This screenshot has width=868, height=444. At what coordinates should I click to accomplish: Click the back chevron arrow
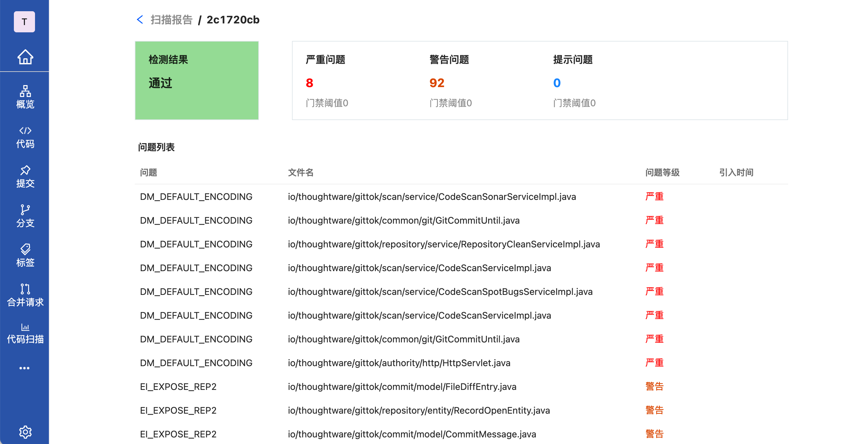pyautogui.click(x=140, y=20)
